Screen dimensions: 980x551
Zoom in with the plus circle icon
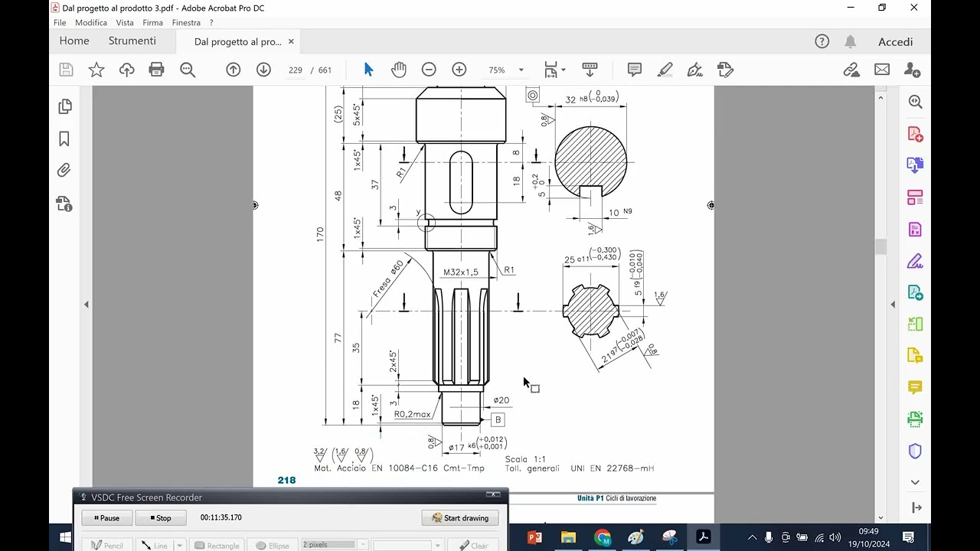(459, 70)
